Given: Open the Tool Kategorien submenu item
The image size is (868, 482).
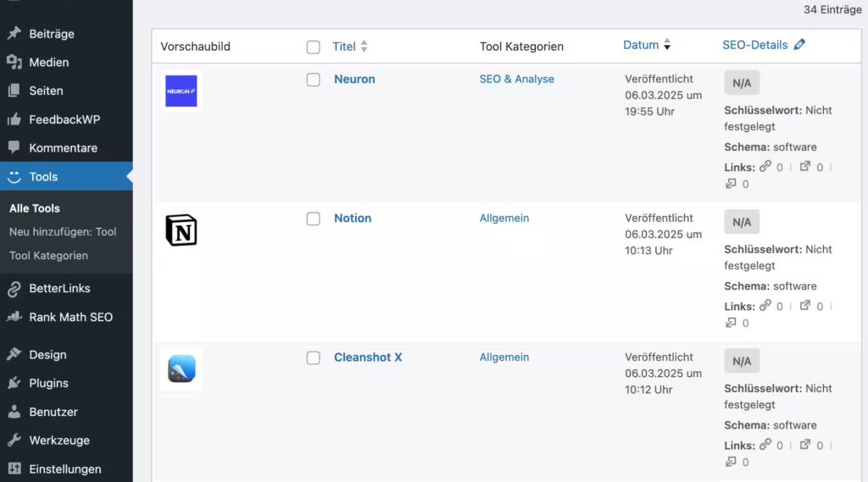Looking at the screenshot, I should click(x=48, y=255).
